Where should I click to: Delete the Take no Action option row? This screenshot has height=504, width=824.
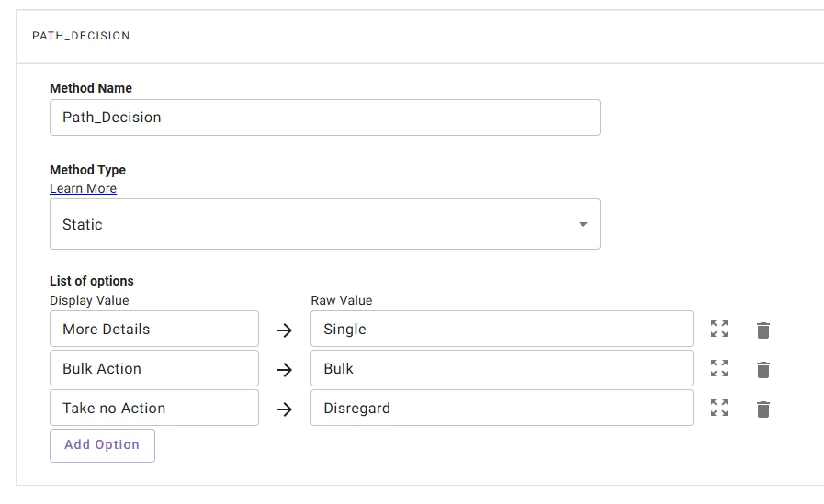pos(763,409)
